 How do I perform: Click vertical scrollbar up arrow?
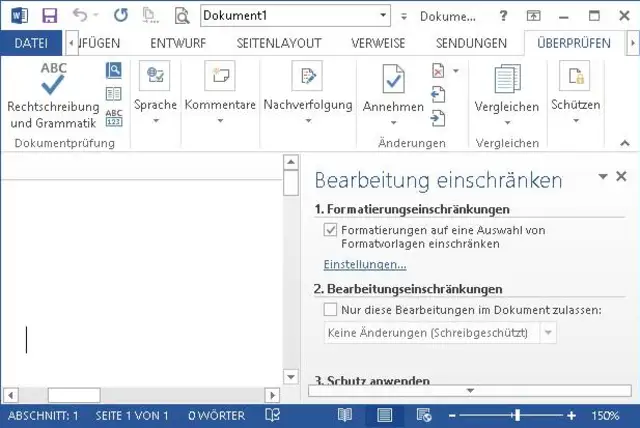291,162
